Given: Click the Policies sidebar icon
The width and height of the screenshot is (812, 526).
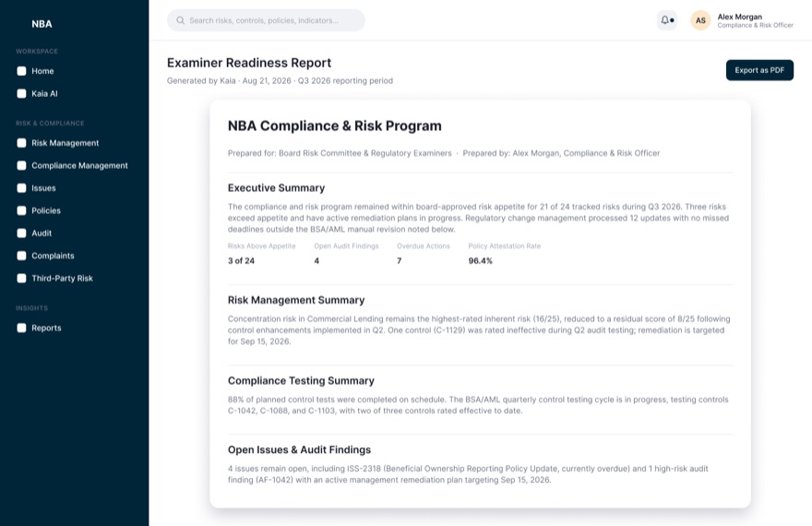Looking at the screenshot, I should point(22,210).
